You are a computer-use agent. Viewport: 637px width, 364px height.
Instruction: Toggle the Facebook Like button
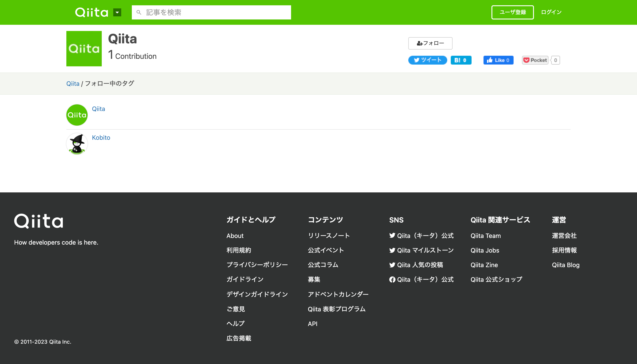498,60
